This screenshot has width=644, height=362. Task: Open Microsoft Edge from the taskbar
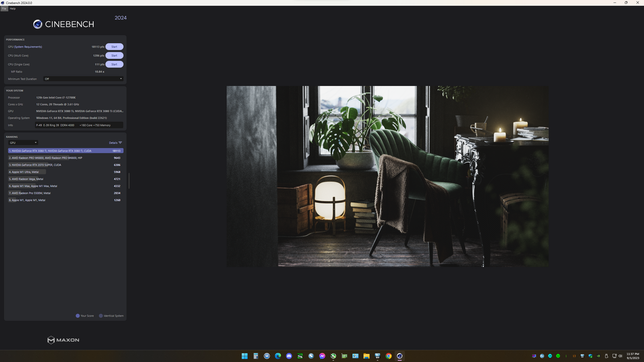coord(278,356)
